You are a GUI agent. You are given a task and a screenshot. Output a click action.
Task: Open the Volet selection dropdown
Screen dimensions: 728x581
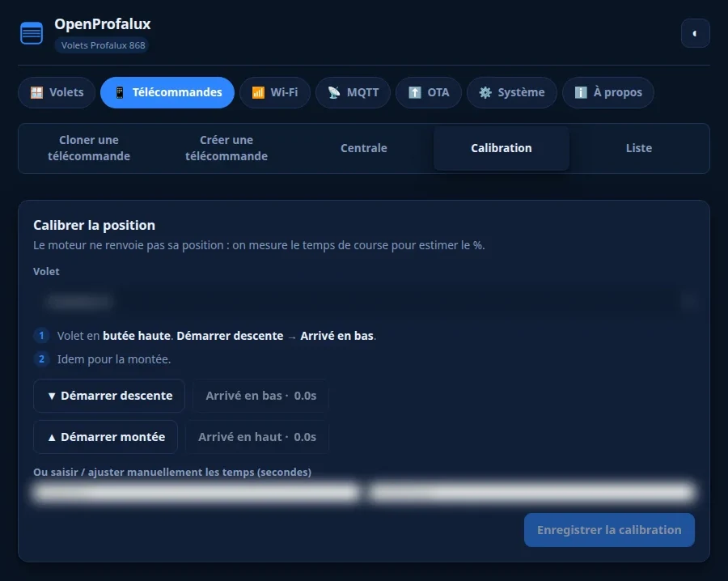[364, 301]
